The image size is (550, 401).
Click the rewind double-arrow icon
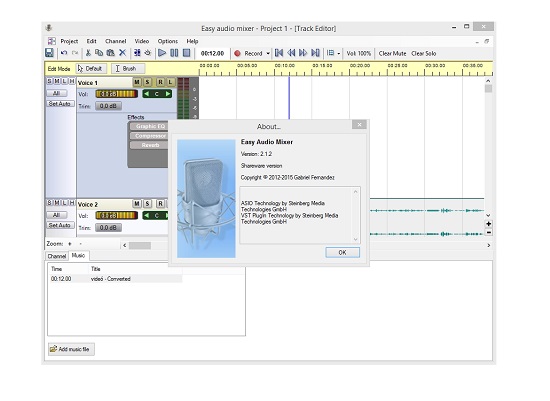coord(291,53)
